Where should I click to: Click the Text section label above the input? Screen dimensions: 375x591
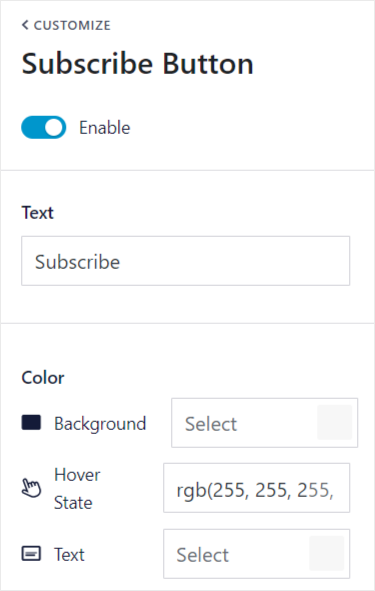coord(37,213)
